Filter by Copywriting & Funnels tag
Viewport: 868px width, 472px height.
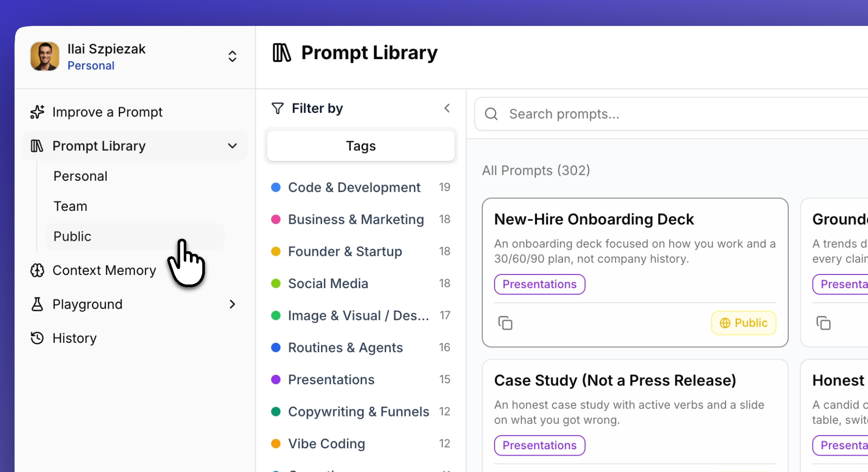(361, 412)
